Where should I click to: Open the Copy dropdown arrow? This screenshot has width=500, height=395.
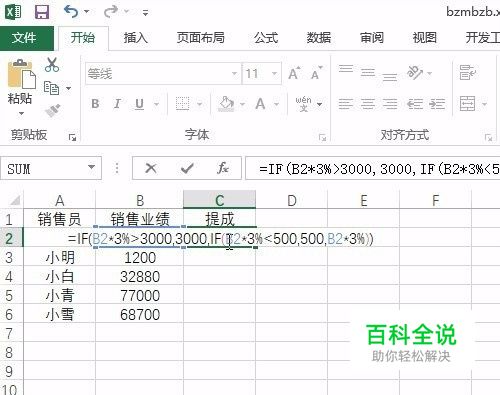69,88
